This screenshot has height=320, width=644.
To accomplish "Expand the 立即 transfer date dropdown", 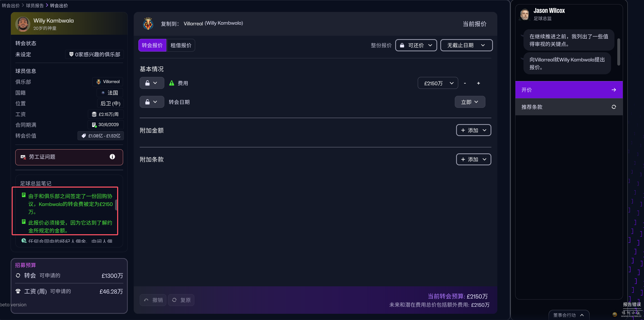I will point(470,102).
